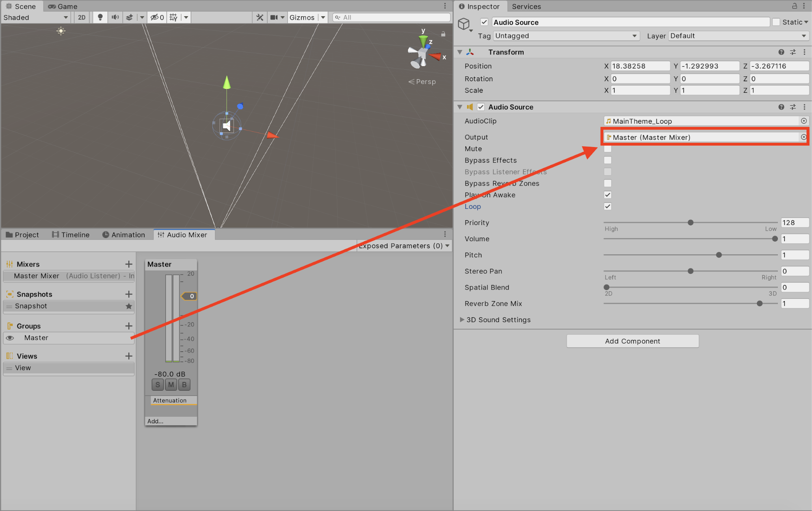
Task: Switch to the Game tab
Action: pos(63,6)
